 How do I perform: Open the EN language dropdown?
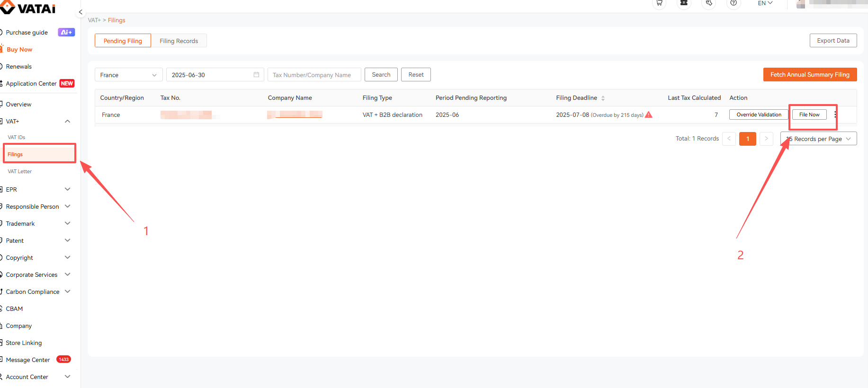[x=765, y=3]
